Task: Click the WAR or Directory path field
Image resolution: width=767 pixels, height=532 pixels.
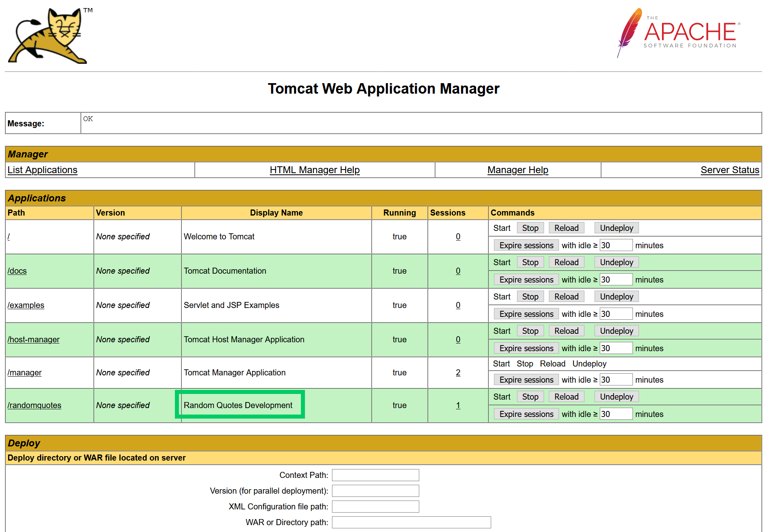Action: click(411, 522)
